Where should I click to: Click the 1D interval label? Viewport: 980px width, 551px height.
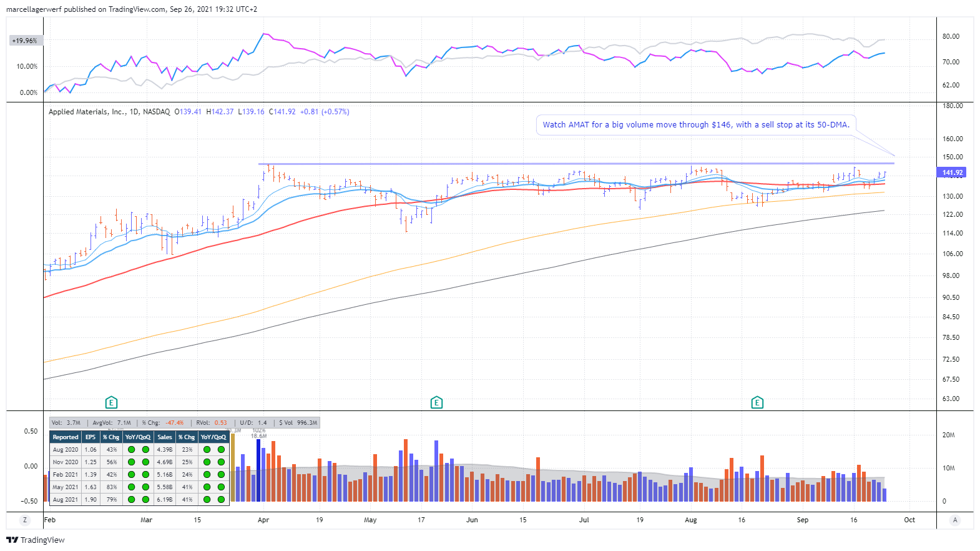[x=134, y=112]
